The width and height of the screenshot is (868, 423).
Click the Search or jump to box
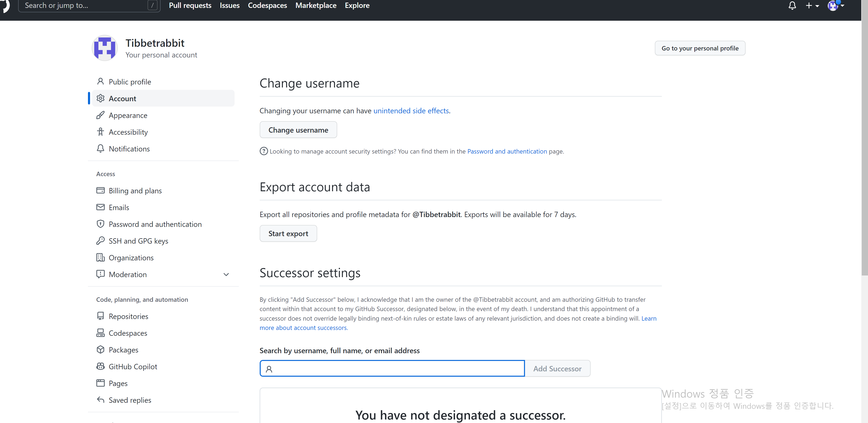pyautogui.click(x=89, y=5)
